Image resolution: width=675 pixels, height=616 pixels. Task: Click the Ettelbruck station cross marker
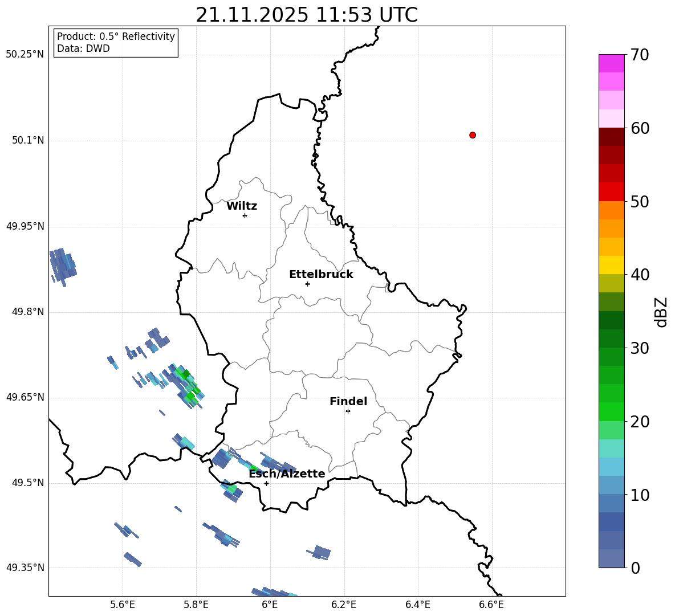(307, 284)
